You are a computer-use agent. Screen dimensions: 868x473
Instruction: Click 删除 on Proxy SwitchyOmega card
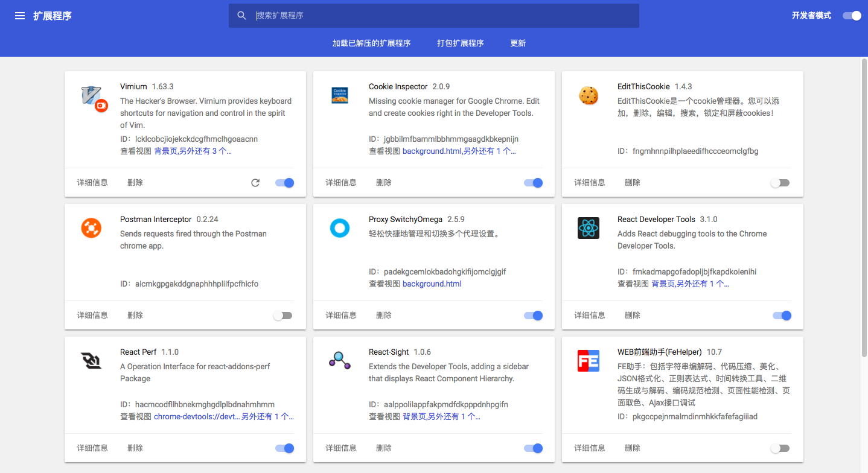pos(384,316)
